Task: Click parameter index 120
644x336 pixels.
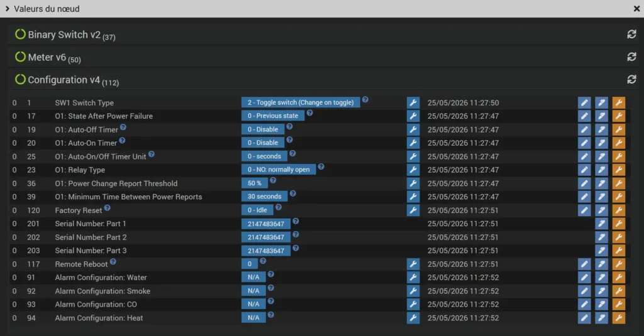Action: [x=33, y=210]
